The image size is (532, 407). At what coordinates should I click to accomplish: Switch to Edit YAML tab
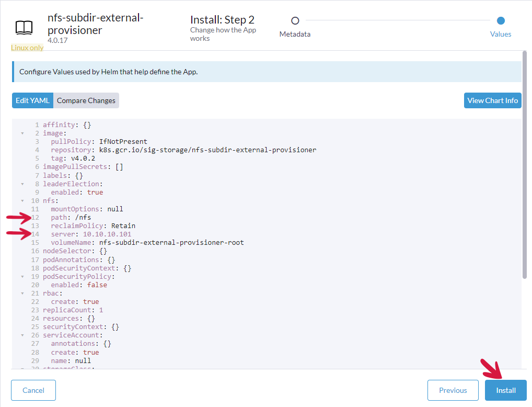click(x=32, y=100)
